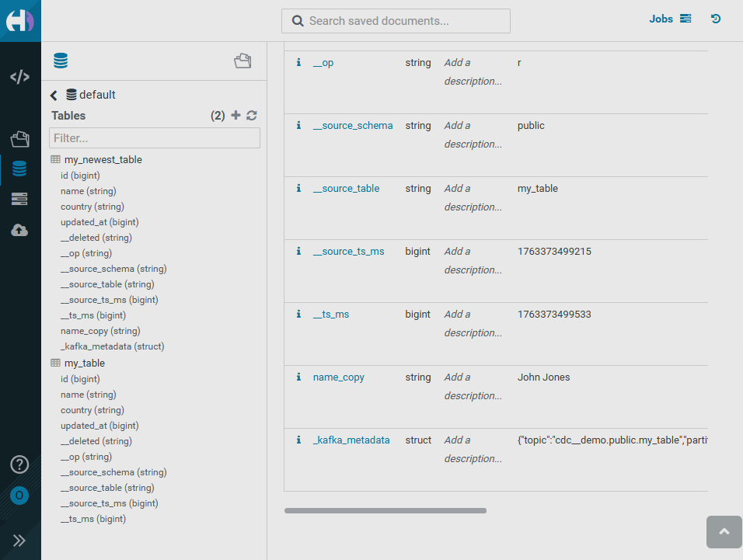The height and width of the screenshot is (560, 743).
Task: Refresh the tables list
Action: 252,116
